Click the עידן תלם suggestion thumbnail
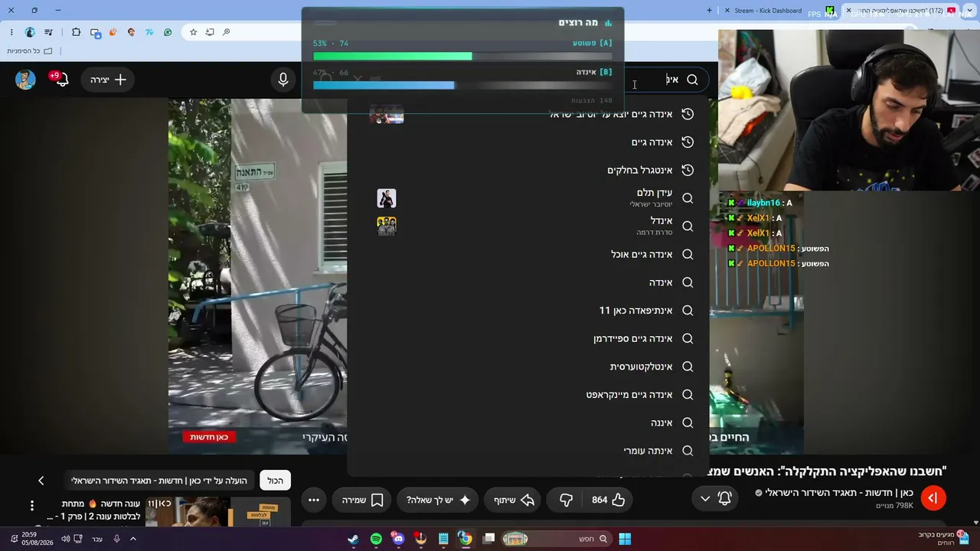980x551 pixels. 387,198
